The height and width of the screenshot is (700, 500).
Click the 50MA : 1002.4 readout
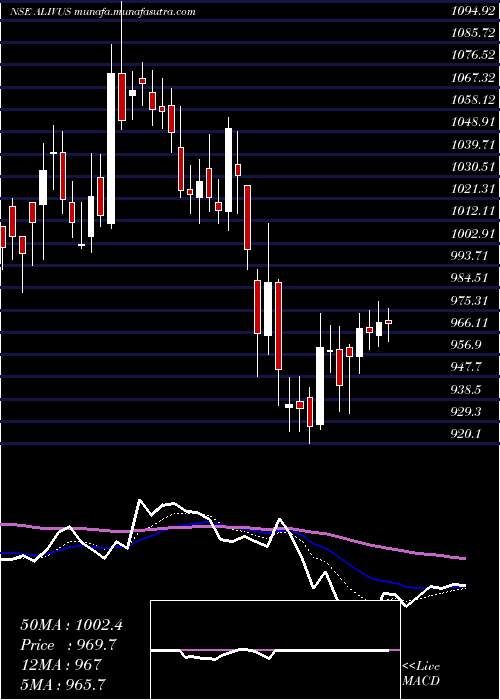(x=71, y=625)
